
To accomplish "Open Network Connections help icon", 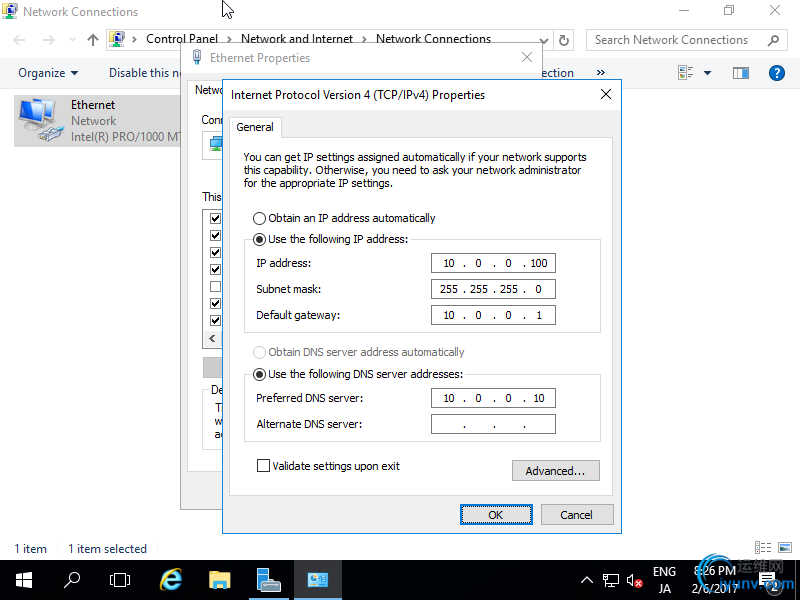I will [777, 73].
